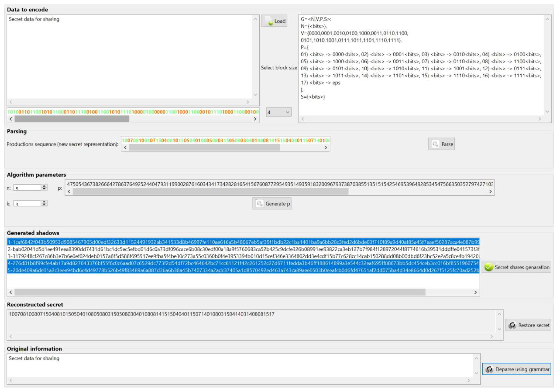Click the Parse magnifier icon
Viewport: 558px width, 392px height.
click(x=435, y=144)
